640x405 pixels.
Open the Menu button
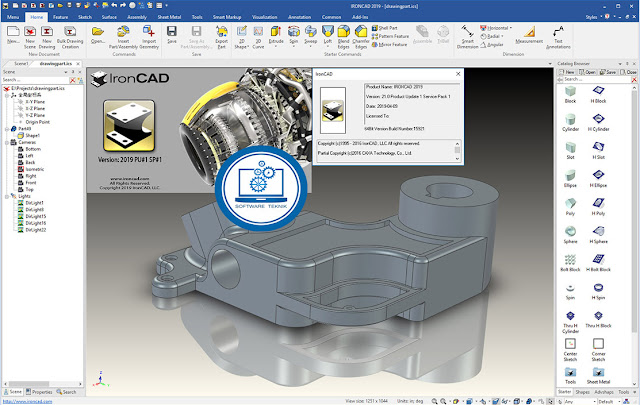(x=13, y=17)
